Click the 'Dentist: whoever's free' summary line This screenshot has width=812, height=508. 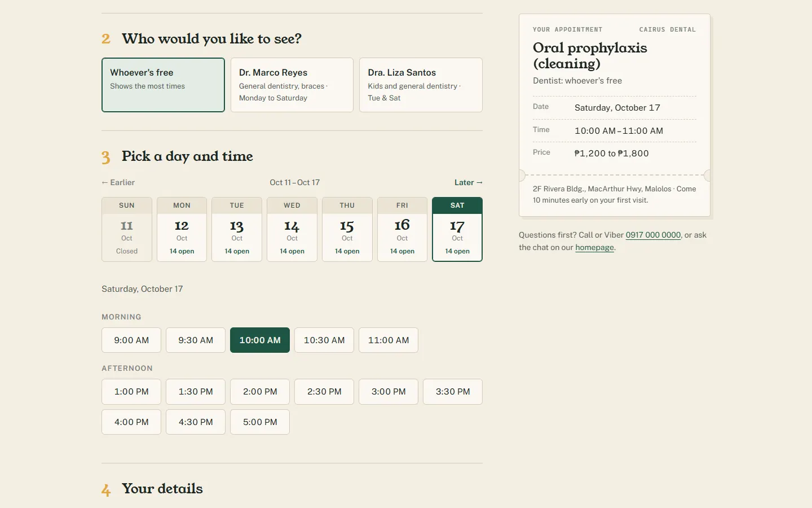click(x=577, y=81)
